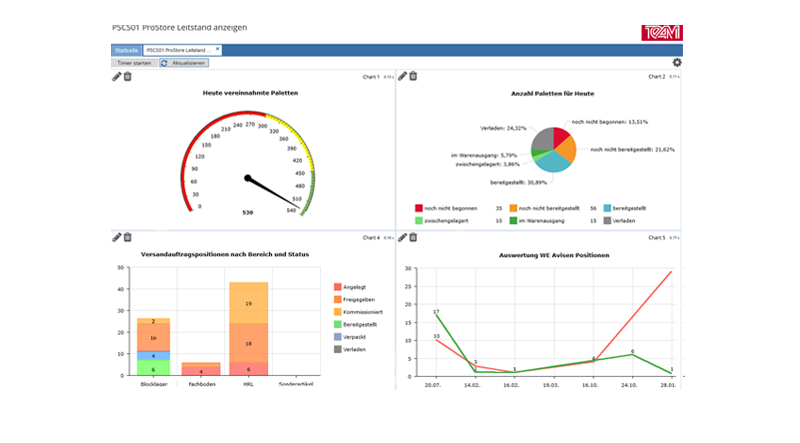Click the pencil icon for Chart 5
The height and width of the screenshot is (443, 800).
(402, 237)
